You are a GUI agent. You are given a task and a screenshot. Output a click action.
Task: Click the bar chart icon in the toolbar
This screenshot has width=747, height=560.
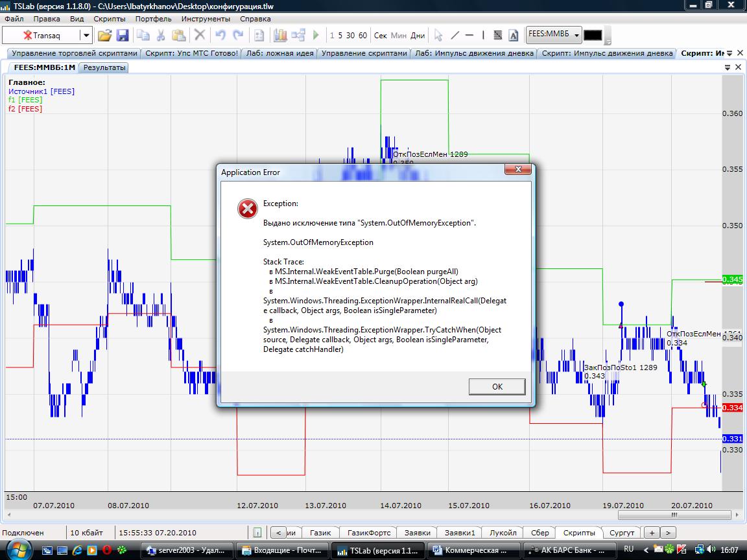coord(280,35)
